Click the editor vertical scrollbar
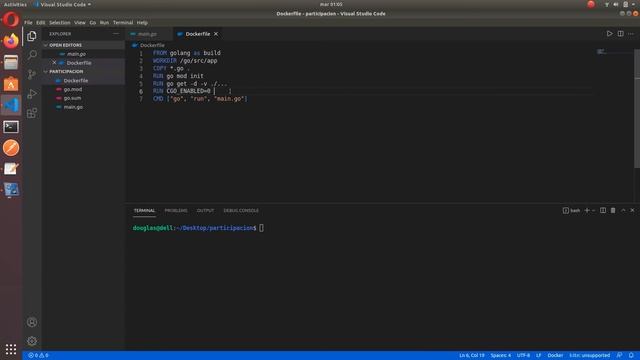 click(x=637, y=110)
